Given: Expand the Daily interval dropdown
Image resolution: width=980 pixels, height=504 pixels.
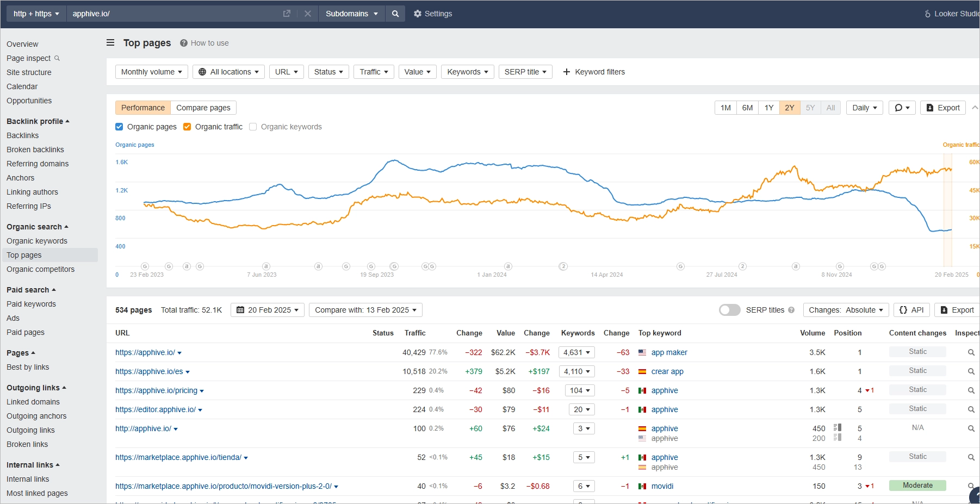Looking at the screenshot, I should pos(864,107).
